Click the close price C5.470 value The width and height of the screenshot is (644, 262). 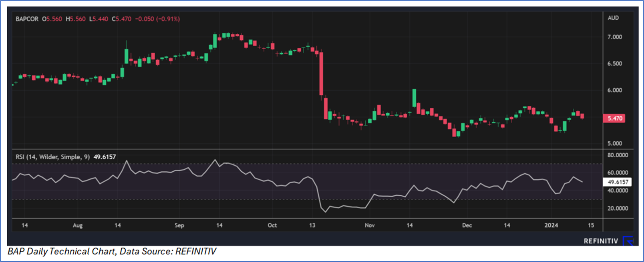point(121,19)
